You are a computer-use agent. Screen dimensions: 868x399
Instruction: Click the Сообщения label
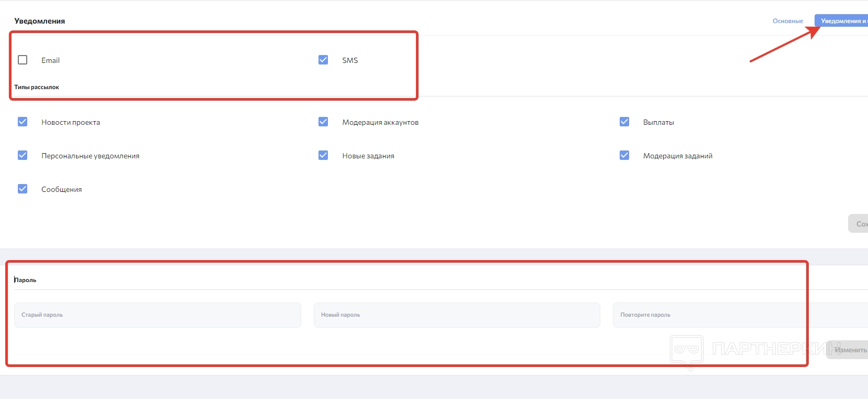tap(62, 189)
